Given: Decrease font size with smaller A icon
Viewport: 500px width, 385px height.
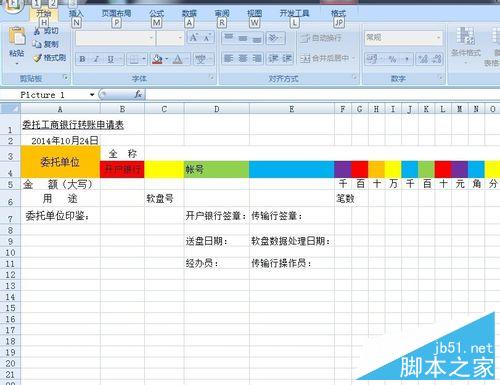Looking at the screenshot, I should [x=207, y=37].
